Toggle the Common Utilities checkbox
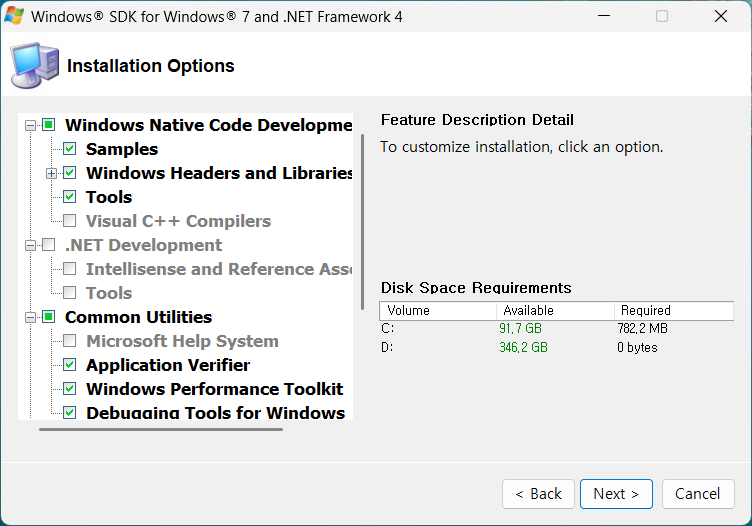 48,316
